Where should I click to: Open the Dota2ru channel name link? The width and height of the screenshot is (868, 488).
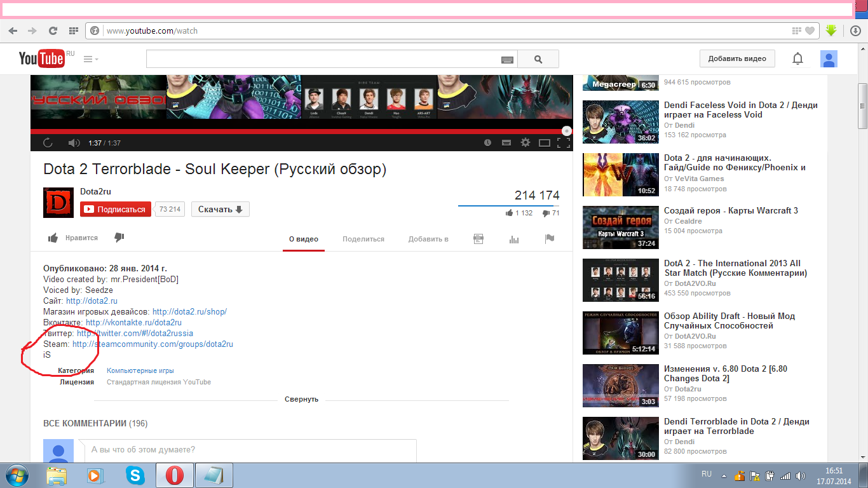point(95,191)
